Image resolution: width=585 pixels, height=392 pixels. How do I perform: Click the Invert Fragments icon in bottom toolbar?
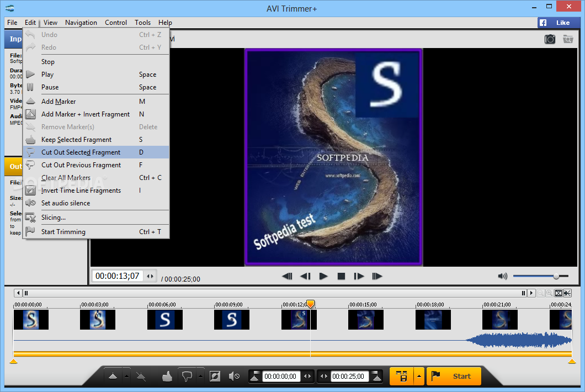215,377
